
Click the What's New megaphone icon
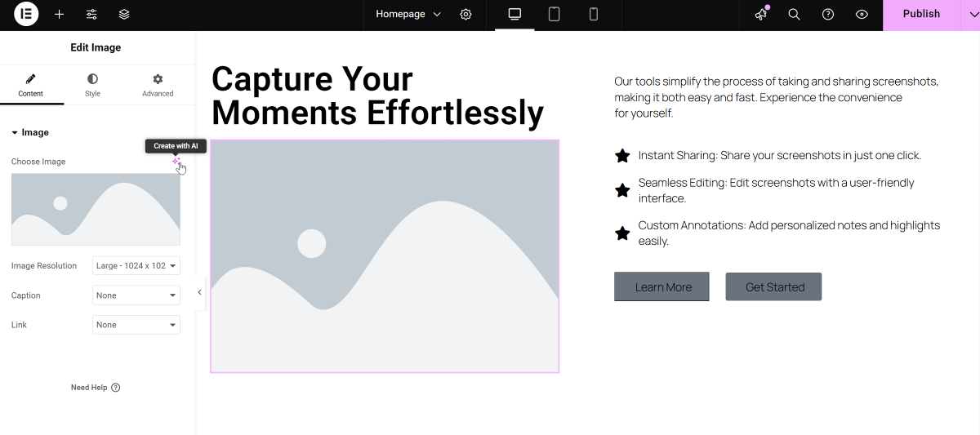[761, 15]
